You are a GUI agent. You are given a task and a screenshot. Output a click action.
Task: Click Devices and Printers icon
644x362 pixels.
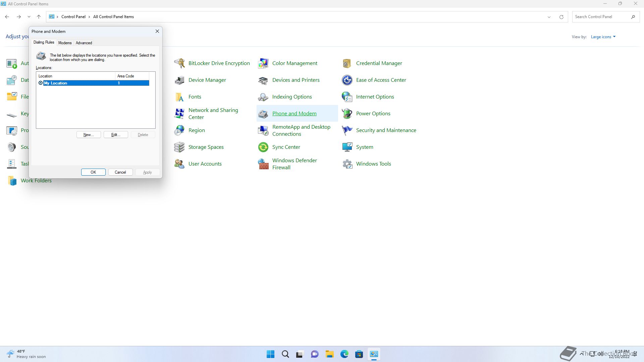[263, 80]
